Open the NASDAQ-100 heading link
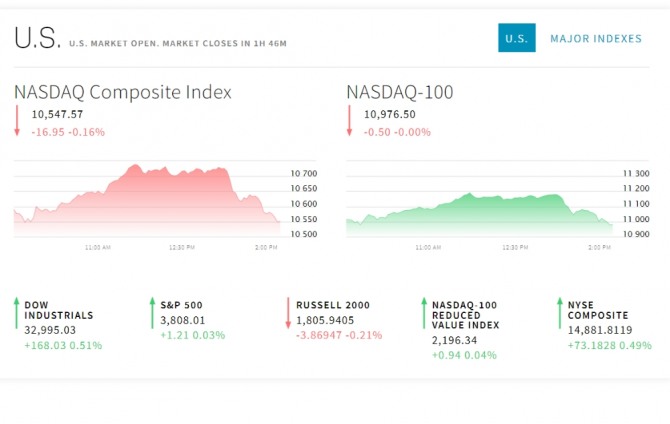 400,92
